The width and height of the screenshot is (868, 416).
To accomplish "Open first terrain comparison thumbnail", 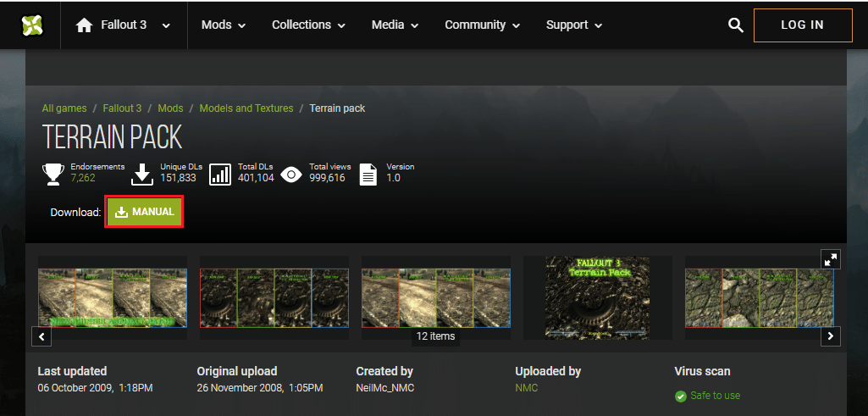I will click(x=113, y=297).
